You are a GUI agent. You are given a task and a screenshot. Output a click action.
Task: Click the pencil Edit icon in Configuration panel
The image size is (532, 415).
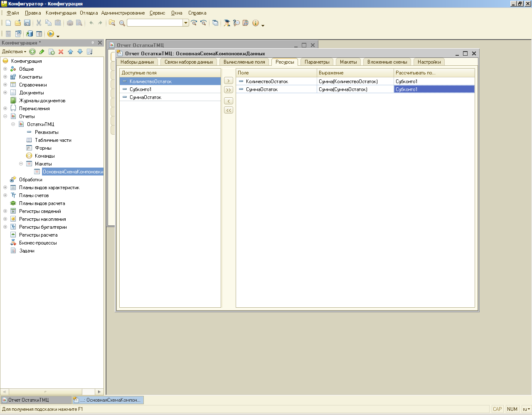click(x=42, y=52)
